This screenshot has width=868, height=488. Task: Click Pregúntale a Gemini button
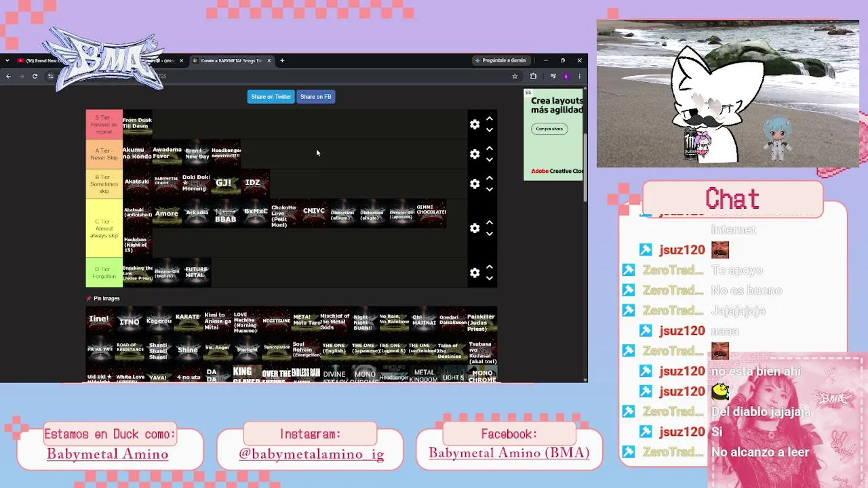[x=501, y=60]
